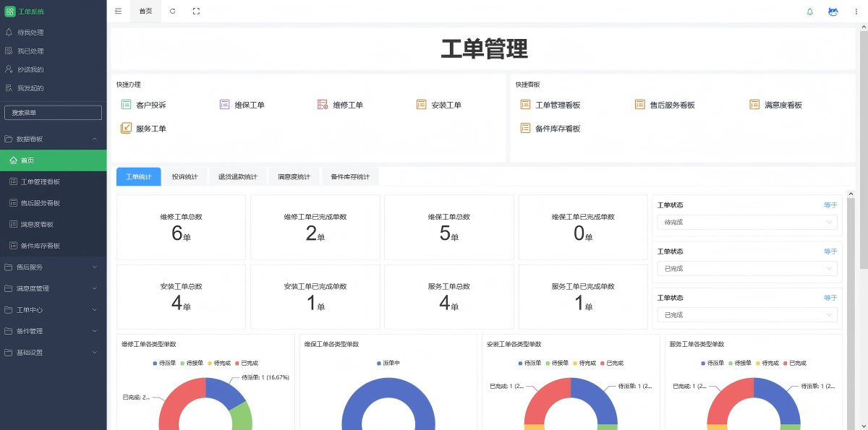Click the 首页 home icon in sidebar
Viewport: 868px width, 430px height.
tap(13, 160)
